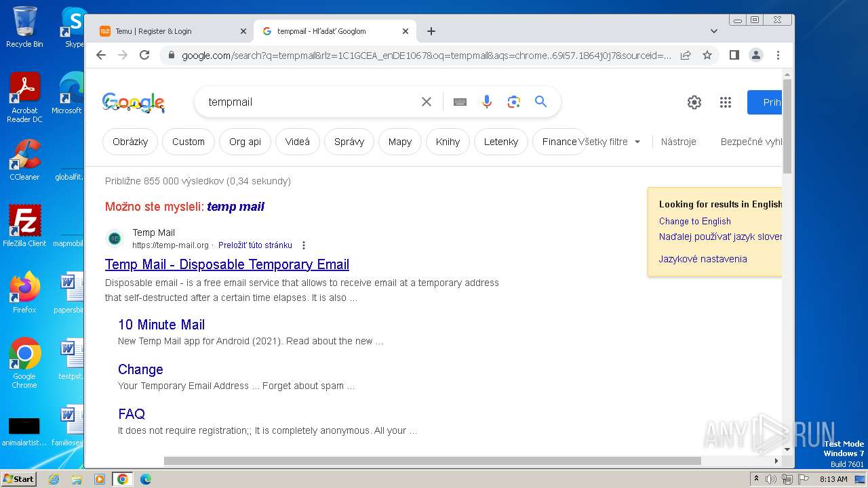Open Acrobat Reader DC desktop icon
The image size is (868, 488).
(24, 98)
